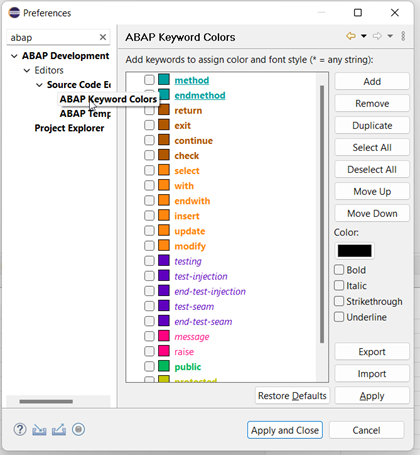Image resolution: width=420 pixels, height=455 pixels.
Task: Select the test-injection keyword entry
Action: pos(201,276)
